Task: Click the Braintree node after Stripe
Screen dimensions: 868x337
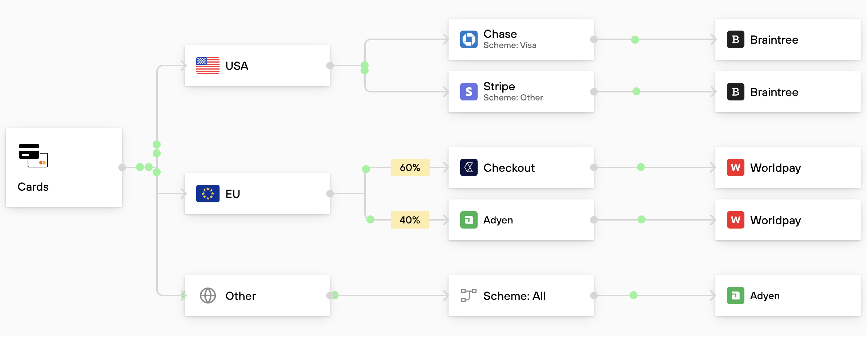Action: click(x=788, y=92)
